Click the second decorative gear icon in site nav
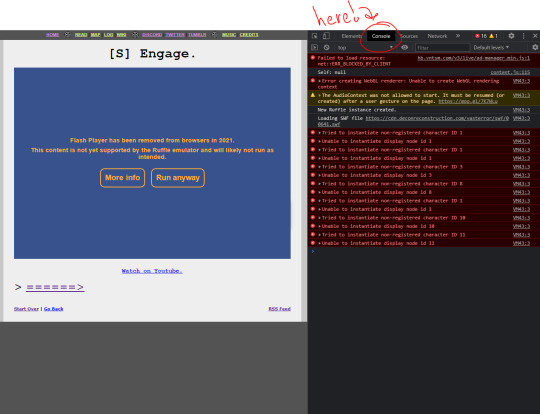540x414 pixels. 135,35
